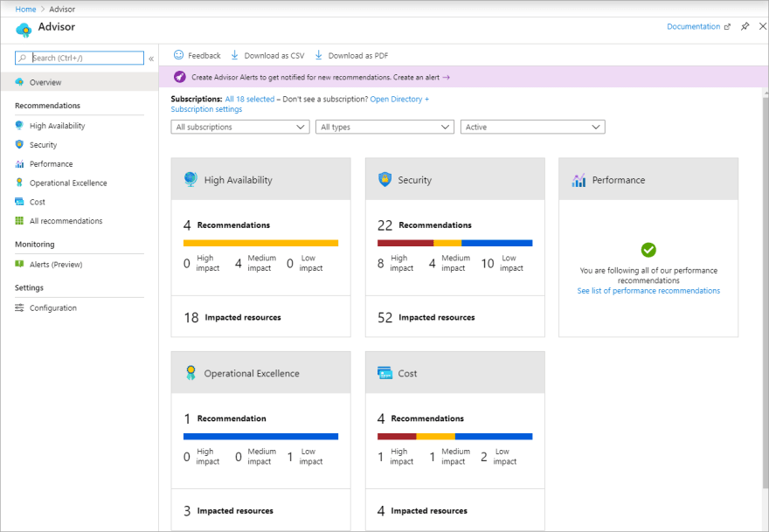
Task: Click '18 Impacted resources' on High Availability card
Action: click(x=232, y=317)
